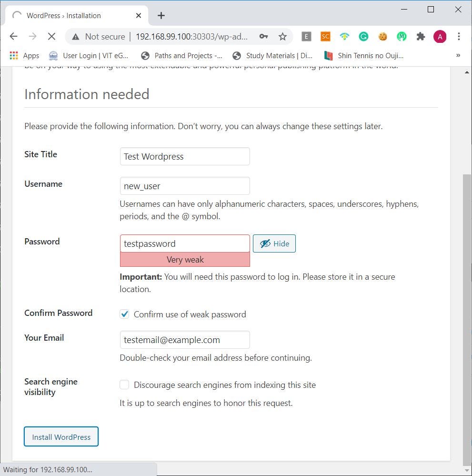Click the Confirm Password label
Image resolution: width=472 pixels, height=476 pixels.
58,313
